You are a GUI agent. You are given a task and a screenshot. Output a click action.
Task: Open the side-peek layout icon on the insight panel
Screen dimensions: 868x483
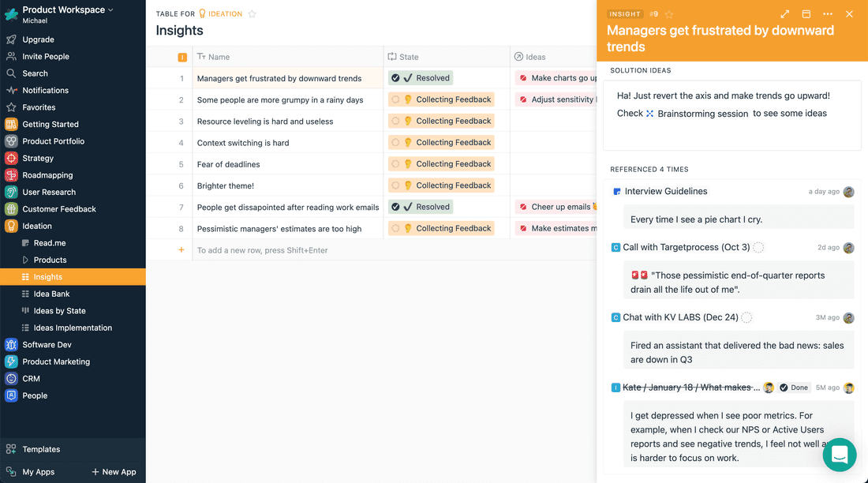[807, 13]
